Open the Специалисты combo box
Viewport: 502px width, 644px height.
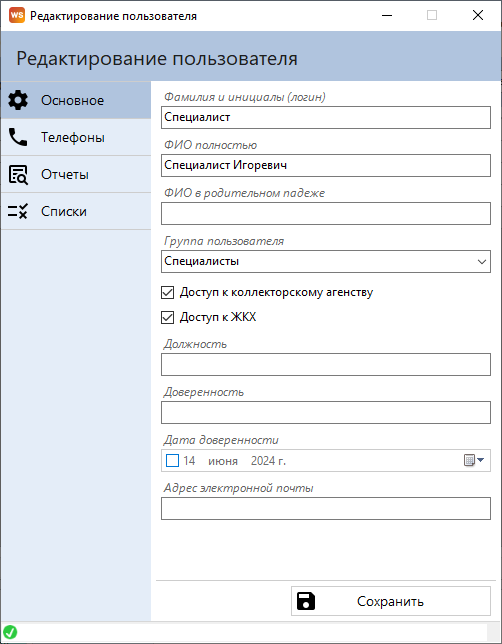click(326, 261)
